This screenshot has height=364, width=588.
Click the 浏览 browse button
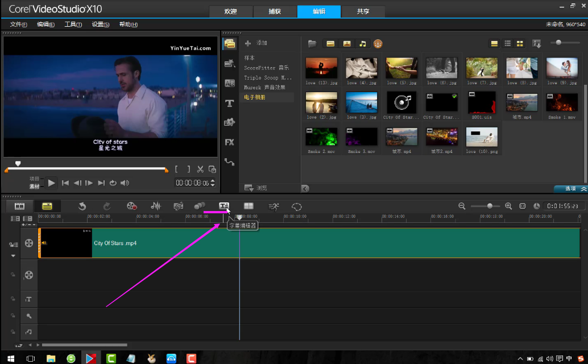256,188
